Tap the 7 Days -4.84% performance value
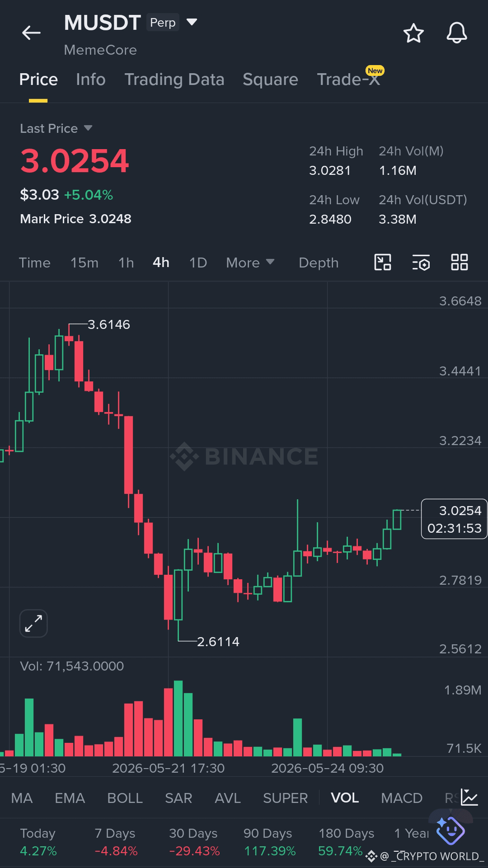 pyautogui.click(x=116, y=851)
